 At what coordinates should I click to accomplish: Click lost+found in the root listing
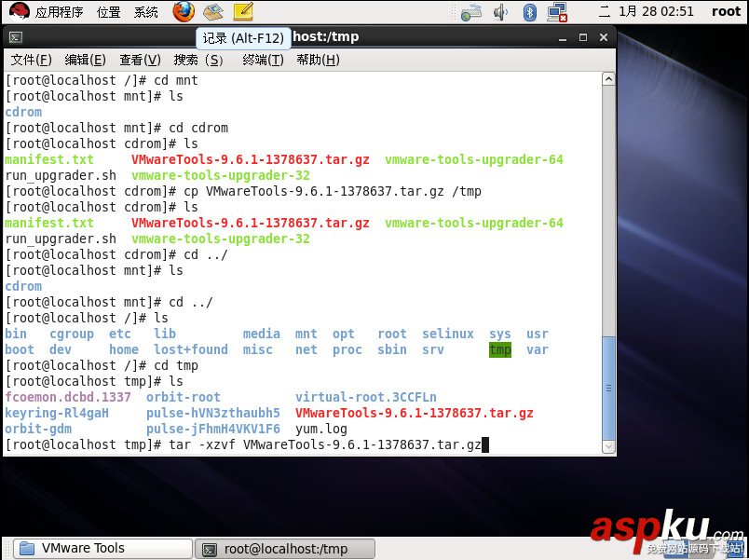tap(191, 349)
